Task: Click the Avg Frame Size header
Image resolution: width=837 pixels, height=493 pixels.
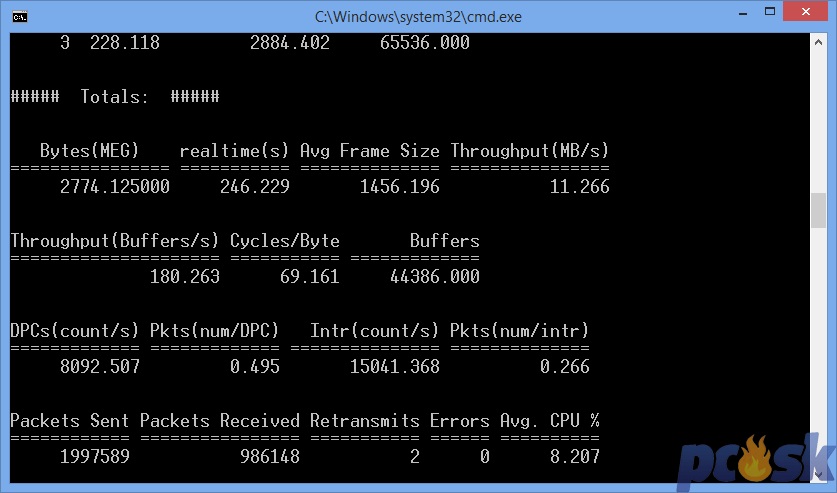Action: [x=369, y=151]
